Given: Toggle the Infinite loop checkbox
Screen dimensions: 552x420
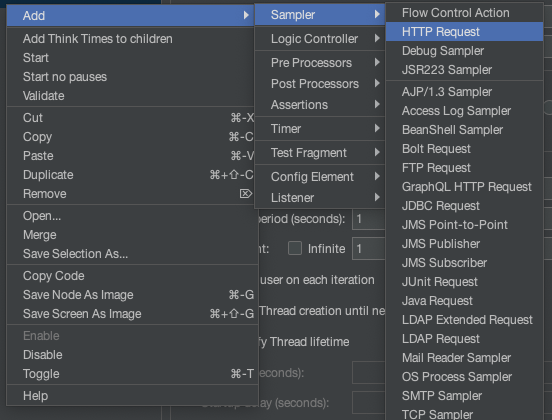Looking at the screenshot, I should click(x=295, y=248).
